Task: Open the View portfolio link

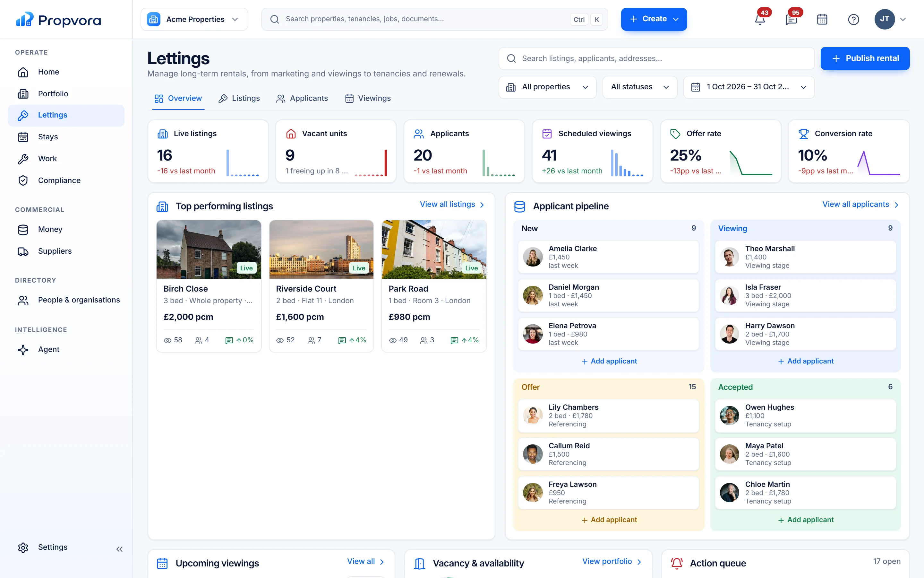Action: pyautogui.click(x=612, y=562)
